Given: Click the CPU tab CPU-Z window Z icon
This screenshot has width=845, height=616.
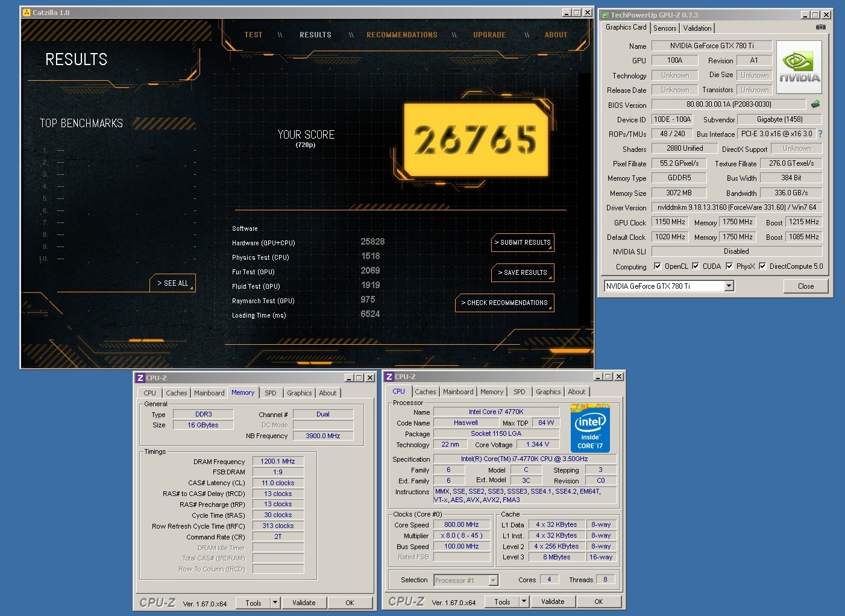Looking at the screenshot, I should coord(389,377).
